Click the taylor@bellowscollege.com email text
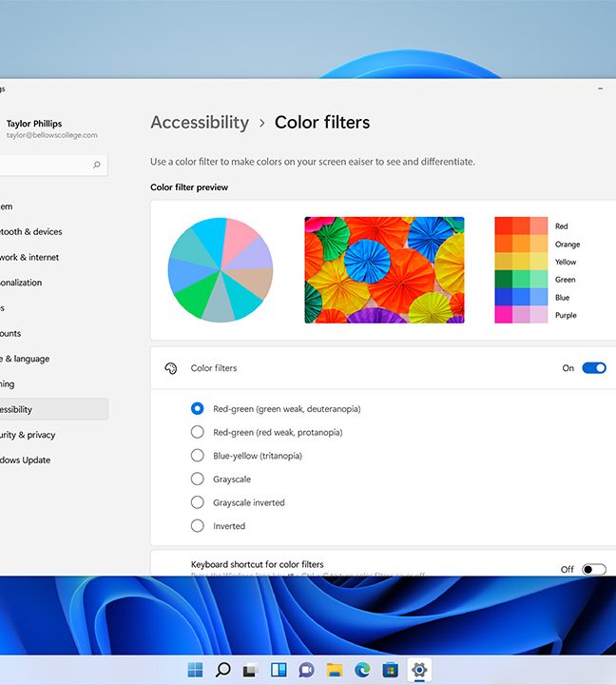The width and height of the screenshot is (616, 685). [52, 135]
